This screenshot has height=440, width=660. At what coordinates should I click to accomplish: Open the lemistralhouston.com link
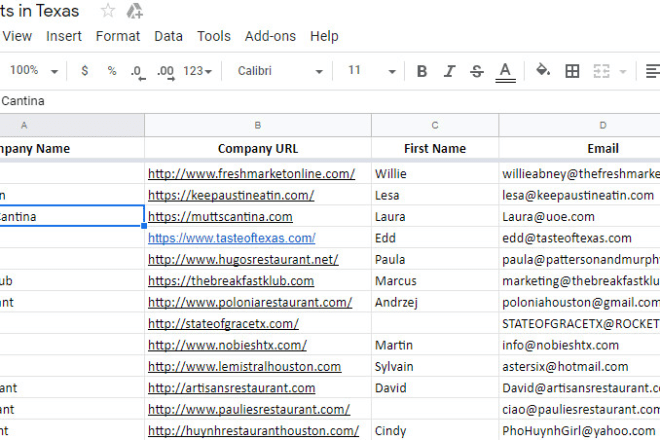pos(244,367)
